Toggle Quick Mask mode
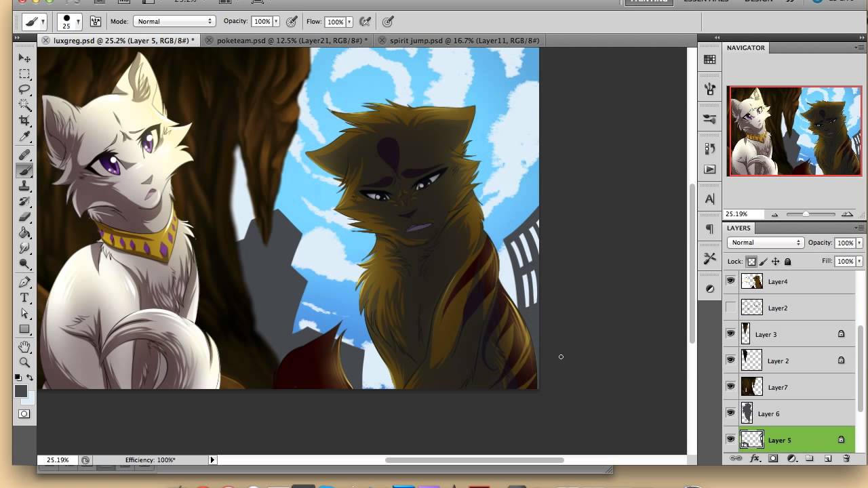Viewport: 868px width, 488px height. coord(24,413)
